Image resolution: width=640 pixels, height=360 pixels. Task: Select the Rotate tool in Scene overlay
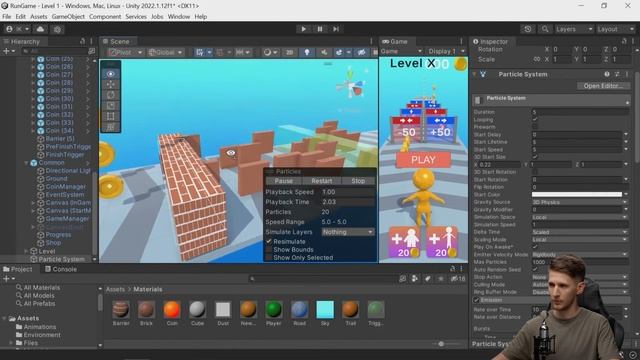pyautogui.click(x=111, y=95)
